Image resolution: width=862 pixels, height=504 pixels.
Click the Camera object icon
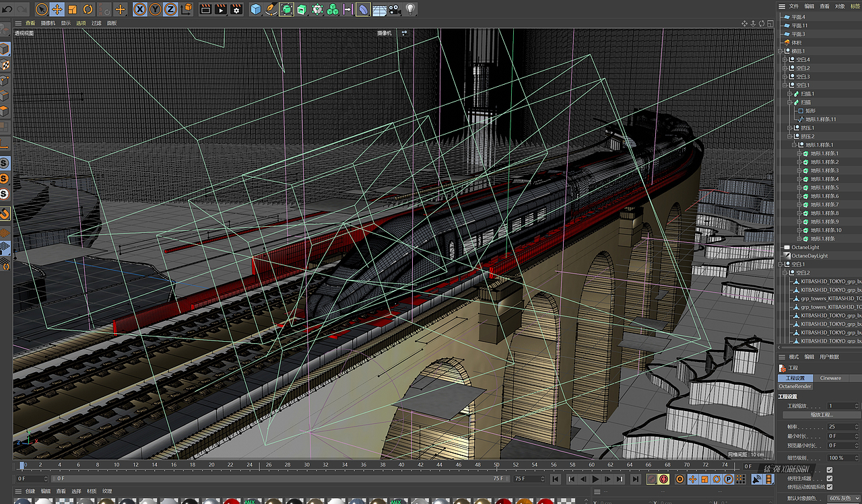coord(395,9)
